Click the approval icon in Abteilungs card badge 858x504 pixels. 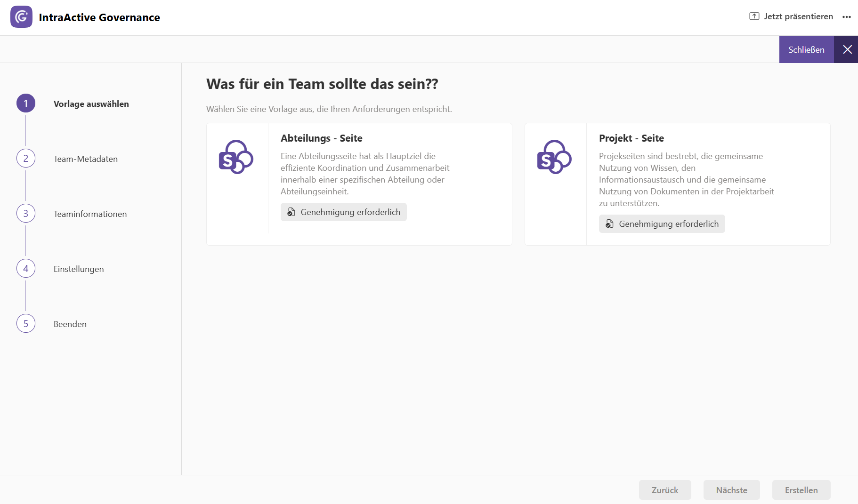291,212
